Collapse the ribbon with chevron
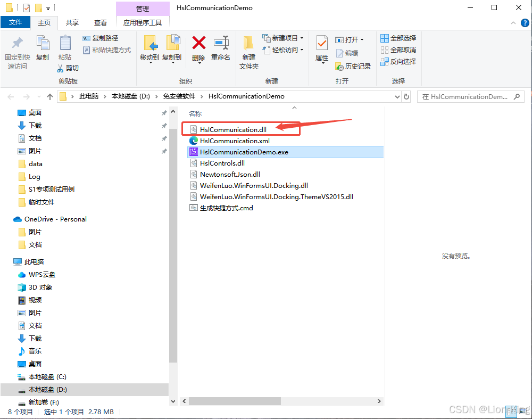This screenshot has width=532, height=419. coord(513,23)
